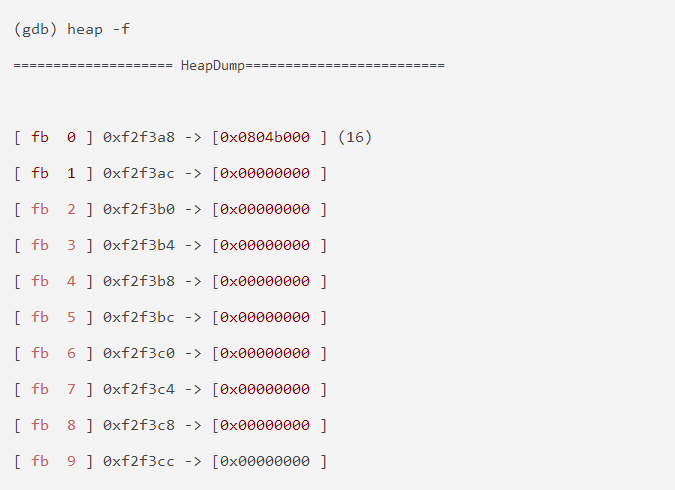Click the 0x00000000 value in fb 2 row
Image resolution: width=675 pixels, height=490 pixels.
pos(265,209)
